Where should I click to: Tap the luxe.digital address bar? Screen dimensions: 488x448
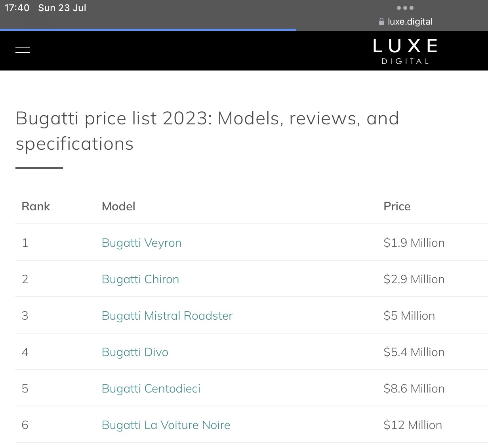click(x=406, y=22)
